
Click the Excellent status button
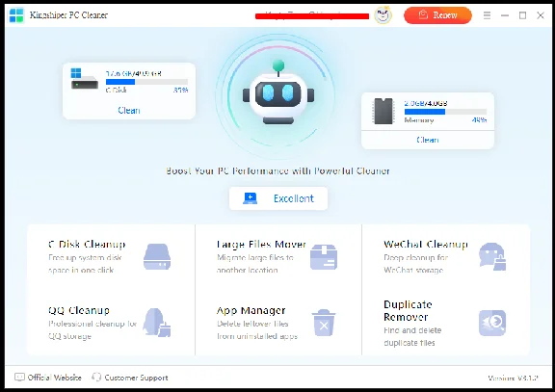(x=278, y=198)
